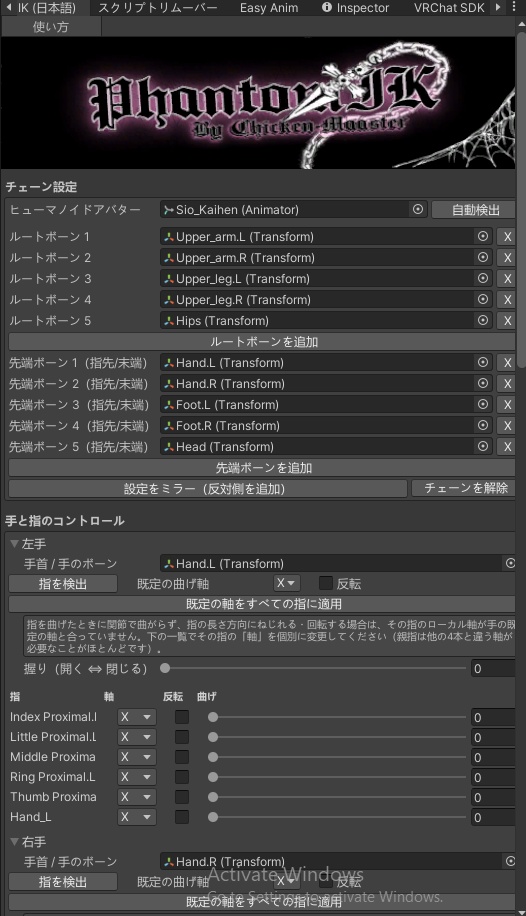
Task: Remove root bone 4 with its X button
Action: tap(507, 300)
